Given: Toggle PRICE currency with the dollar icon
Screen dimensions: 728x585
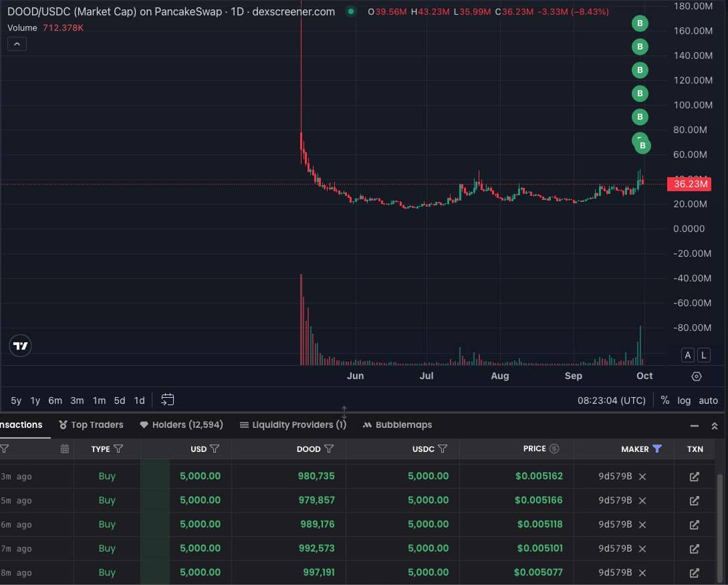Looking at the screenshot, I should 554,449.
